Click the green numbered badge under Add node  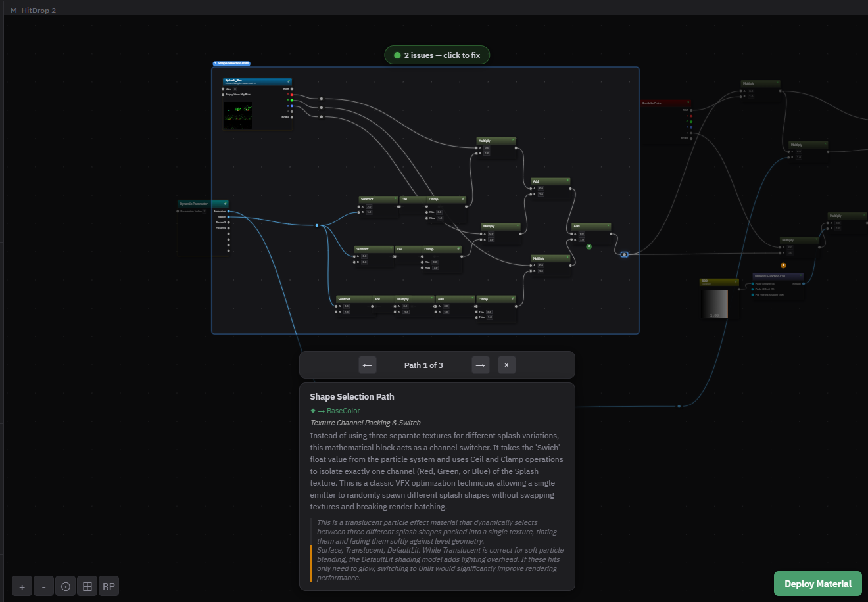pos(589,246)
